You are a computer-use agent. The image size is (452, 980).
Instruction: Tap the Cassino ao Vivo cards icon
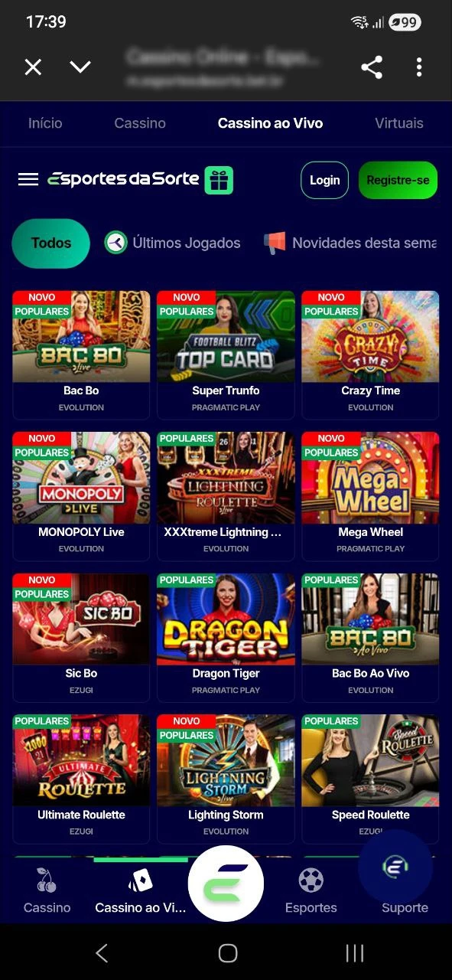[x=140, y=881]
